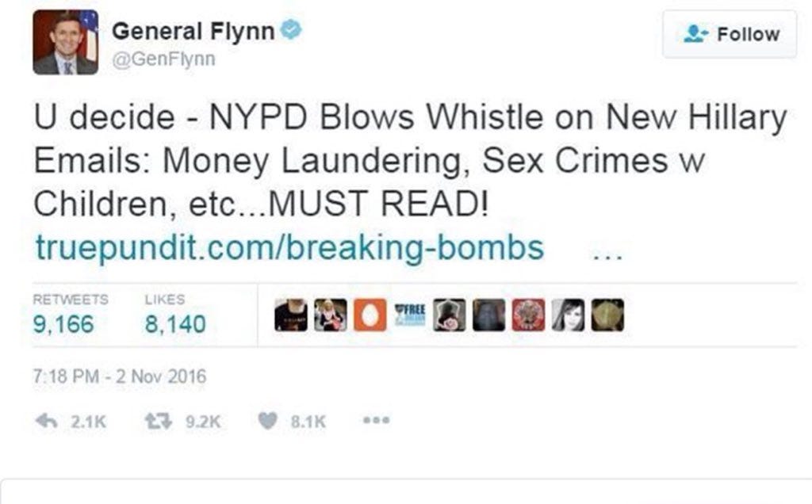Click the blue verified badge icon
812x504 pixels.
coord(291,29)
